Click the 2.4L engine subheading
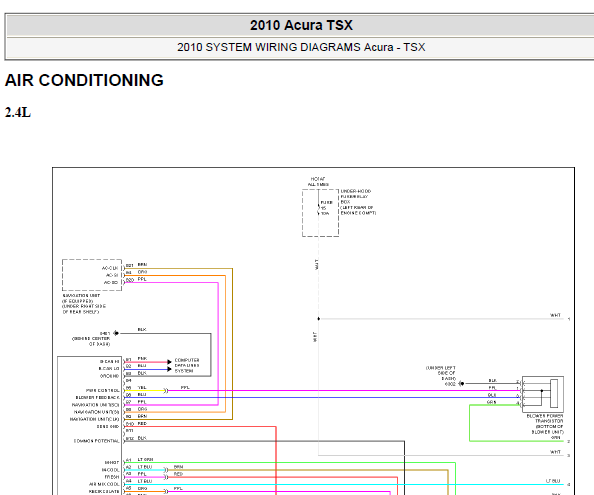 pyautogui.click(x=18, y=112)
